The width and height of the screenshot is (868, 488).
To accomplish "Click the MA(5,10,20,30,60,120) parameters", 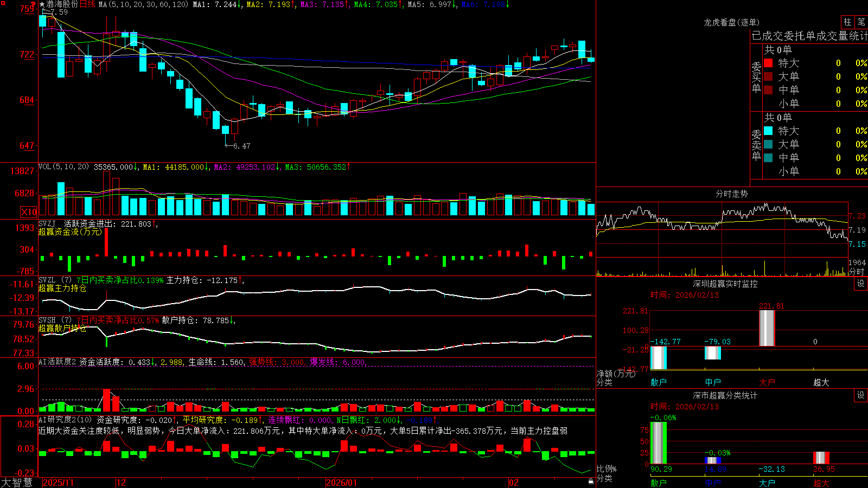I will [143, 4].
